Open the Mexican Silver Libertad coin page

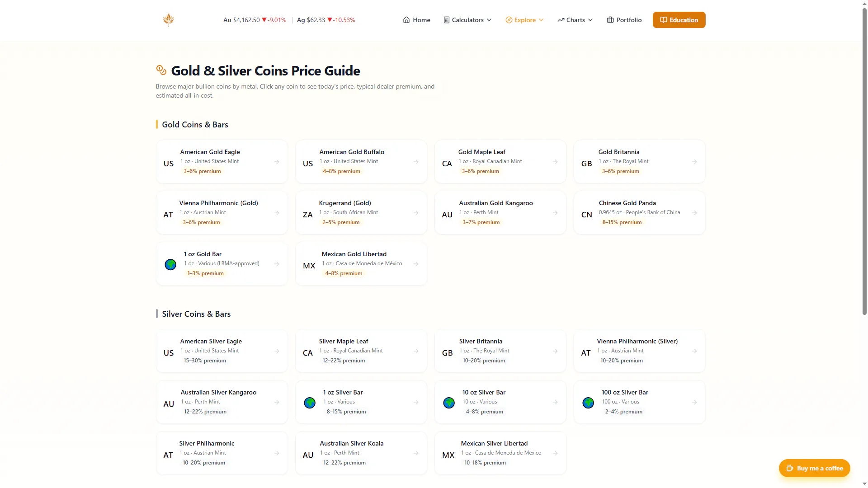coord(500,453)
